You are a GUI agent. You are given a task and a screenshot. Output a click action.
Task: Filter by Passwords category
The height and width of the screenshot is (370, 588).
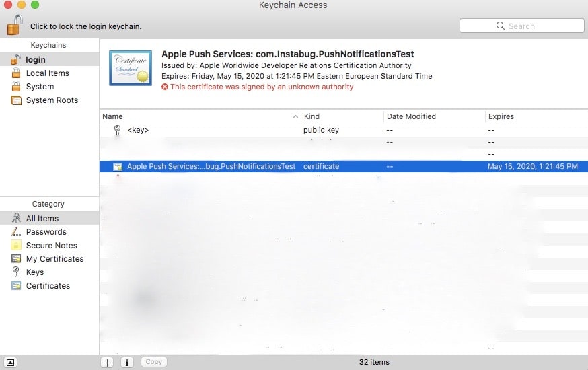[50, 231]
